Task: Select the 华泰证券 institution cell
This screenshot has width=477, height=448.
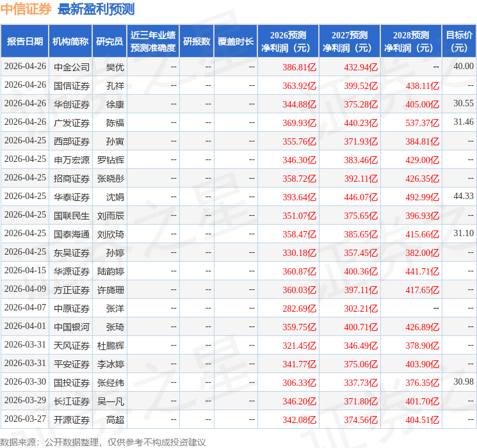Action: [72, 197]
